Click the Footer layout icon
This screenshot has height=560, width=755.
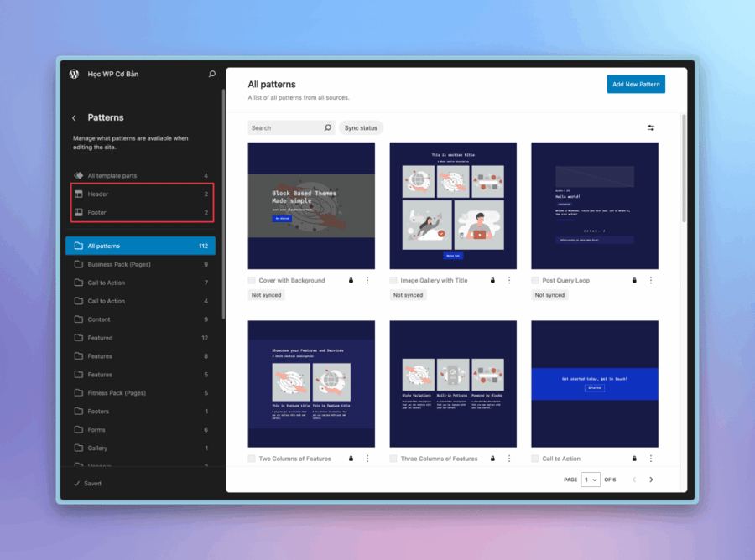pos(79,212)
